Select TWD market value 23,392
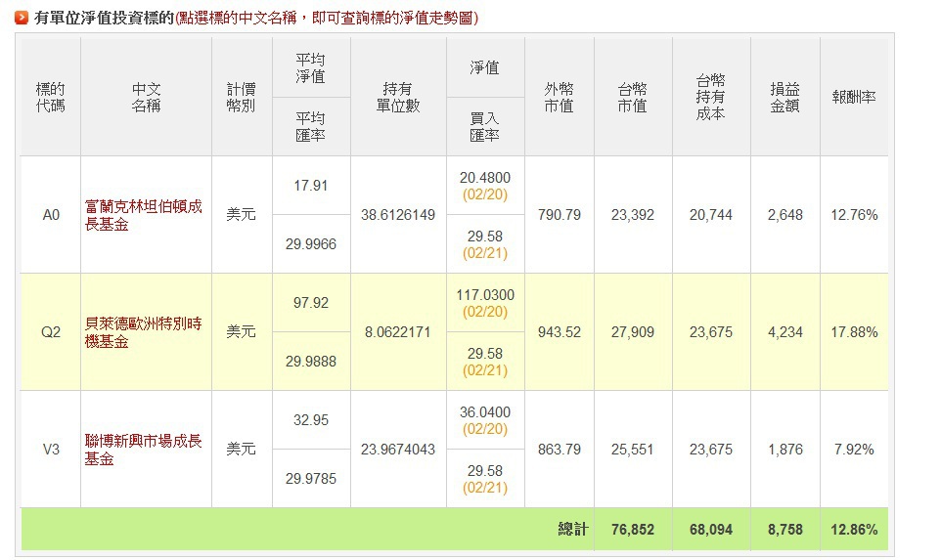Image resolution: width=941 pixels, height=560 pixels. [633, 215]
